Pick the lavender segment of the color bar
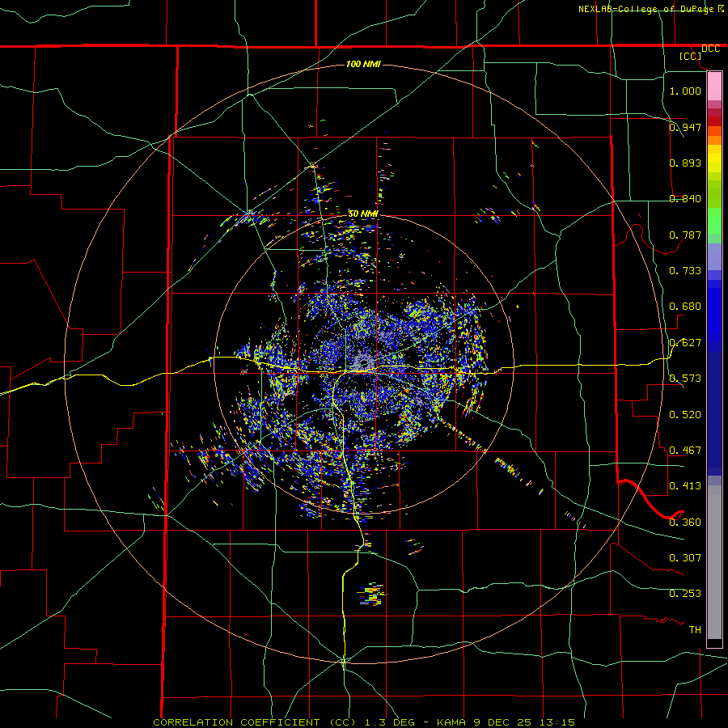This screenshot has height=728, width=728. click(714, 256)
